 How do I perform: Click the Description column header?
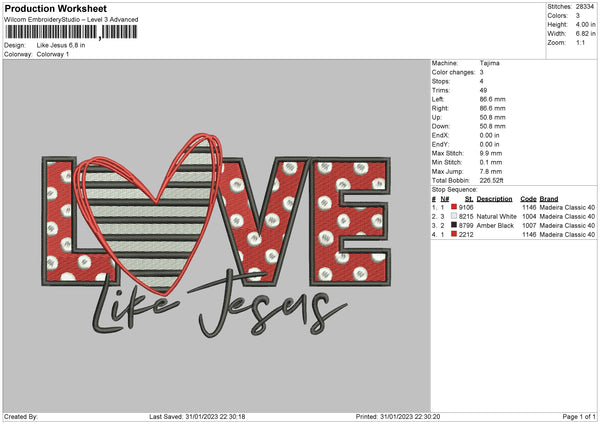[x=493, y=198]
